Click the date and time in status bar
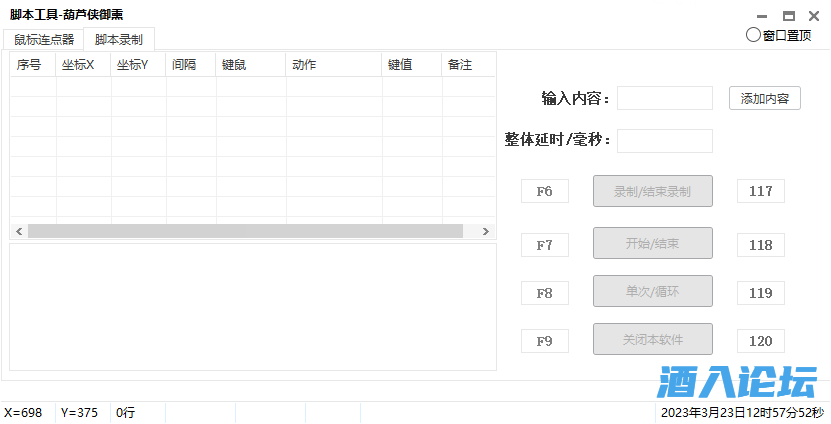Viewport: 831px width, 424px height. pyautogui.click(x=742, y=412)
